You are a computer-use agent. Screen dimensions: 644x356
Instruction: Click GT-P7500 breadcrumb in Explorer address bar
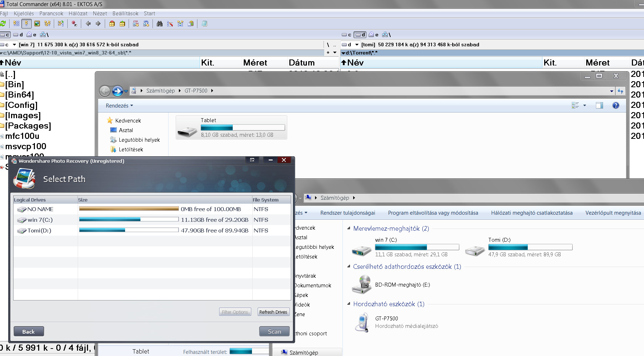coord(196,91)
